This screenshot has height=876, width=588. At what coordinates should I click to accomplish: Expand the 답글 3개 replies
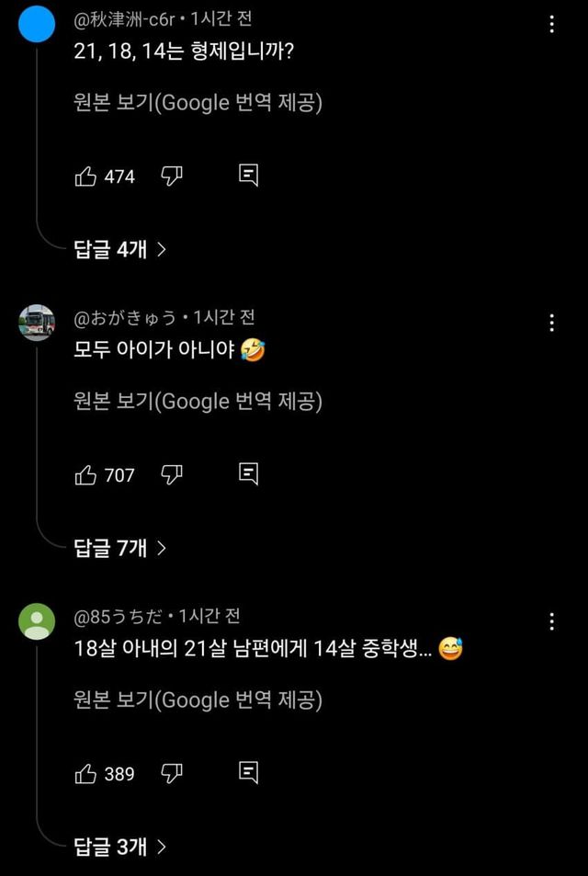pyautogui.click(x=119, y=847)
